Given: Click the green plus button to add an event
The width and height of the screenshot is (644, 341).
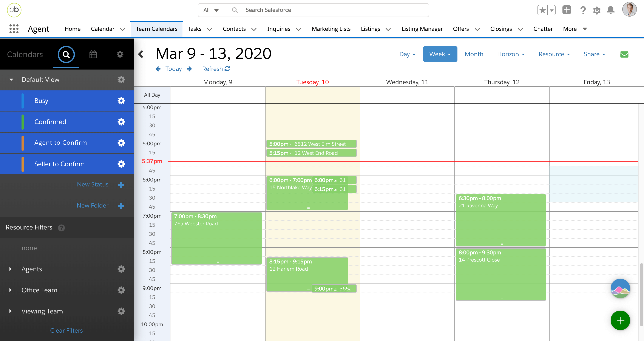Looking at the screenshot, I should [x=620, y=320].
